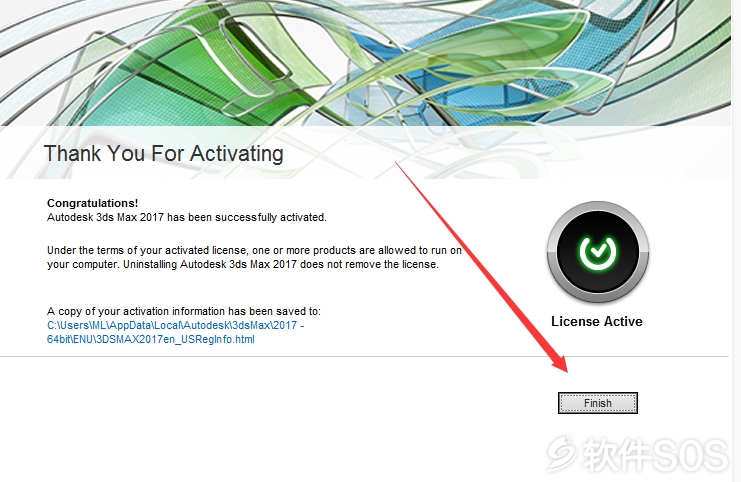
Task: Click the bold Congratulations! text
Action: coord(93,203)
